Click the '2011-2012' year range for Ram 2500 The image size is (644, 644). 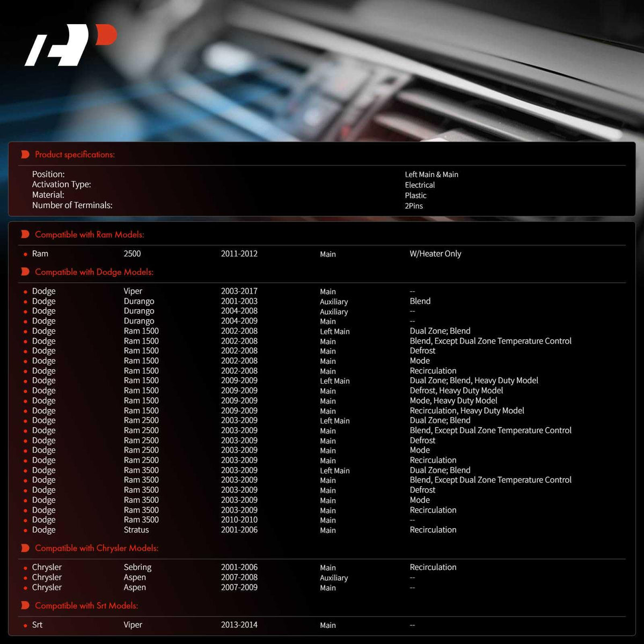pos(239,254)
